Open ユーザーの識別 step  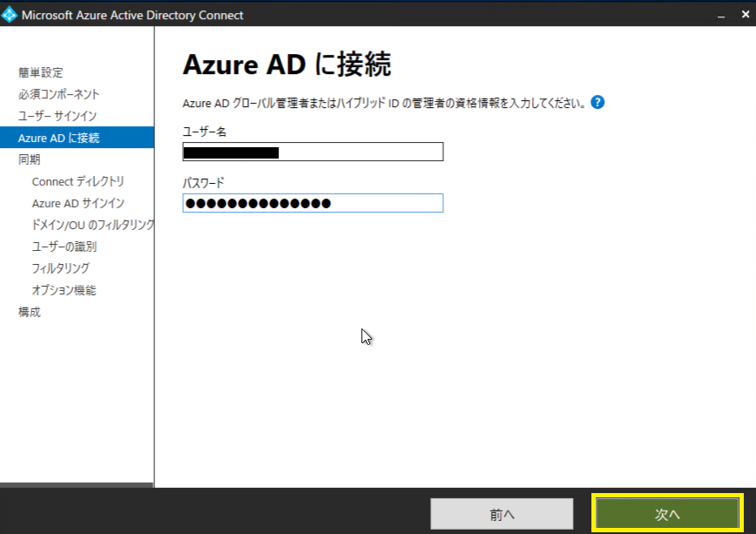[64, 247]
